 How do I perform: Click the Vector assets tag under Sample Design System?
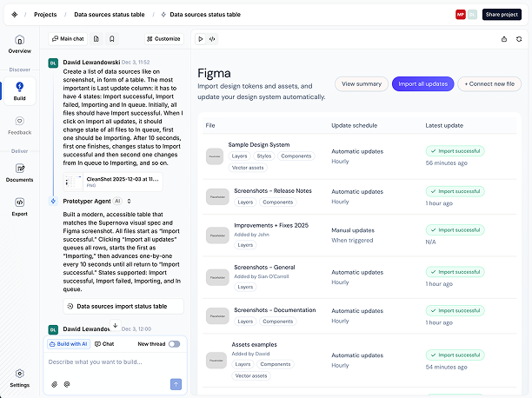pyautogui.click(x=248, y=168)
